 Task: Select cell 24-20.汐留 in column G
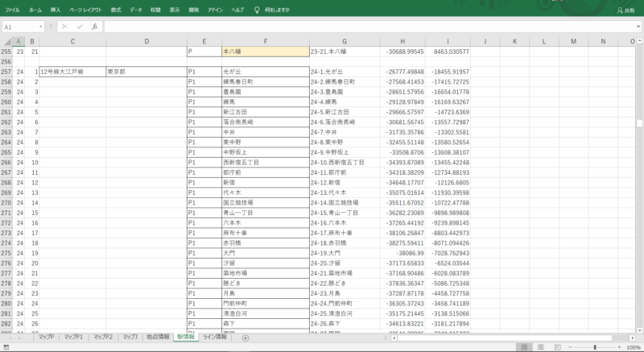point(345,263)
